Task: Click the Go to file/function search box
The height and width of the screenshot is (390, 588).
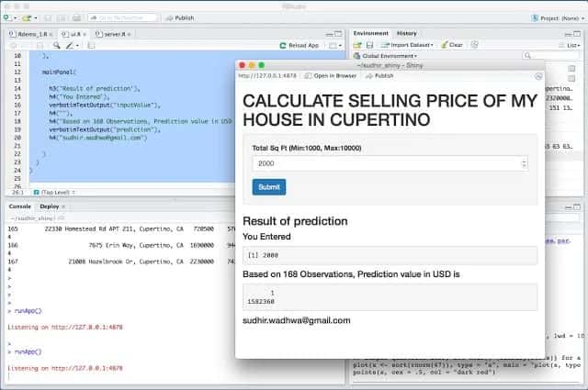Action: click(x=122, y=17)
